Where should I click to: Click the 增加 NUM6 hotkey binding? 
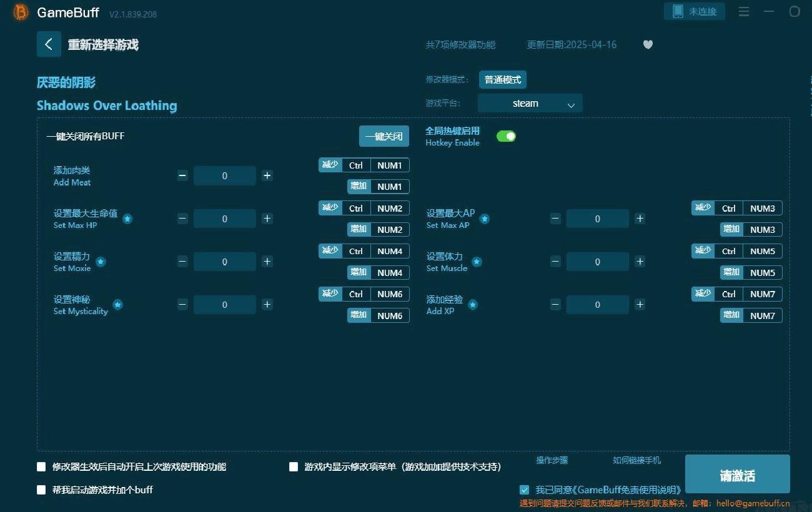pyautogui.click(x=379, y=316)
